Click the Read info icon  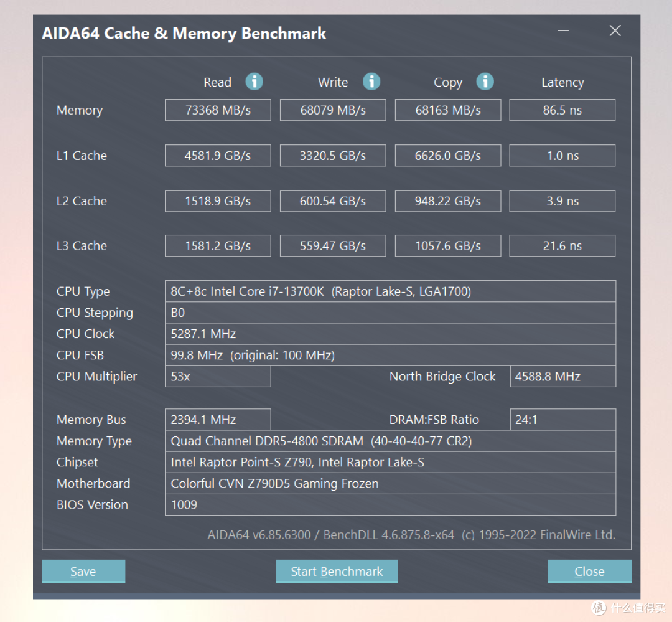pyautogui.click(x=254, y=82)
